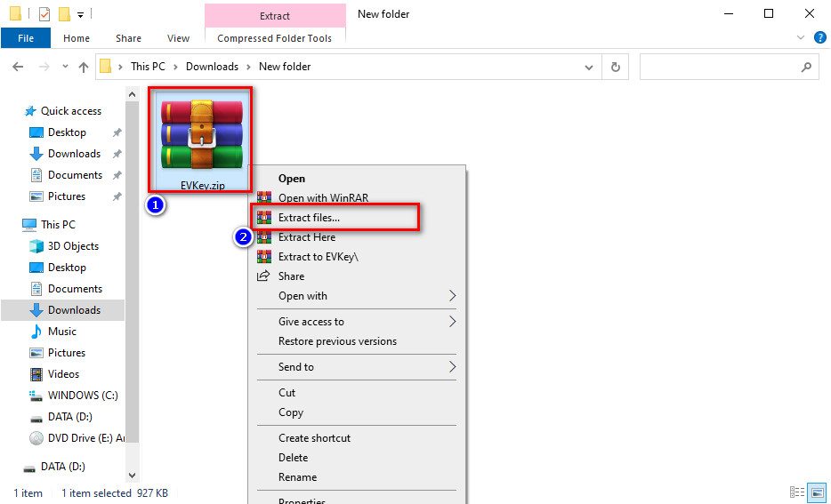
Task: Click the WinRAR icon beside Extract Here
Action: point(264,237)
